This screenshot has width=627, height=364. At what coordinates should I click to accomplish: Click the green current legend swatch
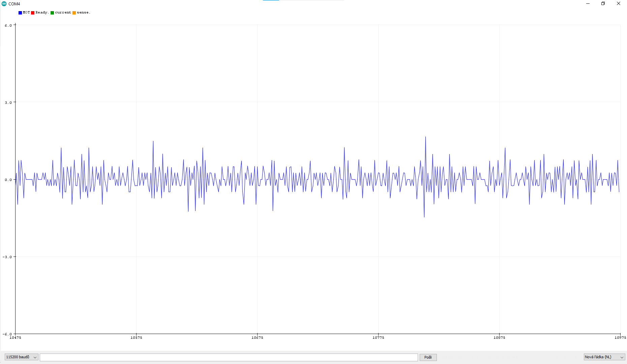[x=52, y=13]
